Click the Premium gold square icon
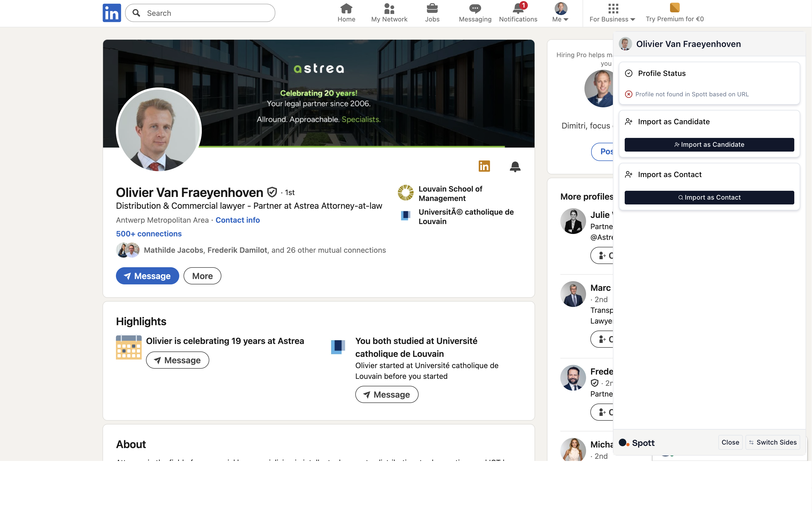812x513 pixels. pos(674,8)
